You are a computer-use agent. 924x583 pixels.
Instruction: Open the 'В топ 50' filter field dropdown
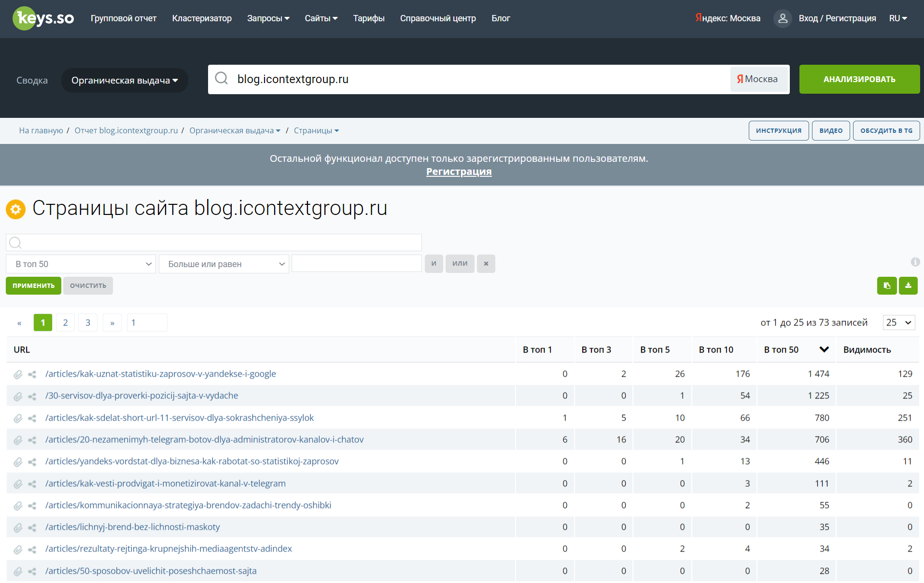(81, 264)
